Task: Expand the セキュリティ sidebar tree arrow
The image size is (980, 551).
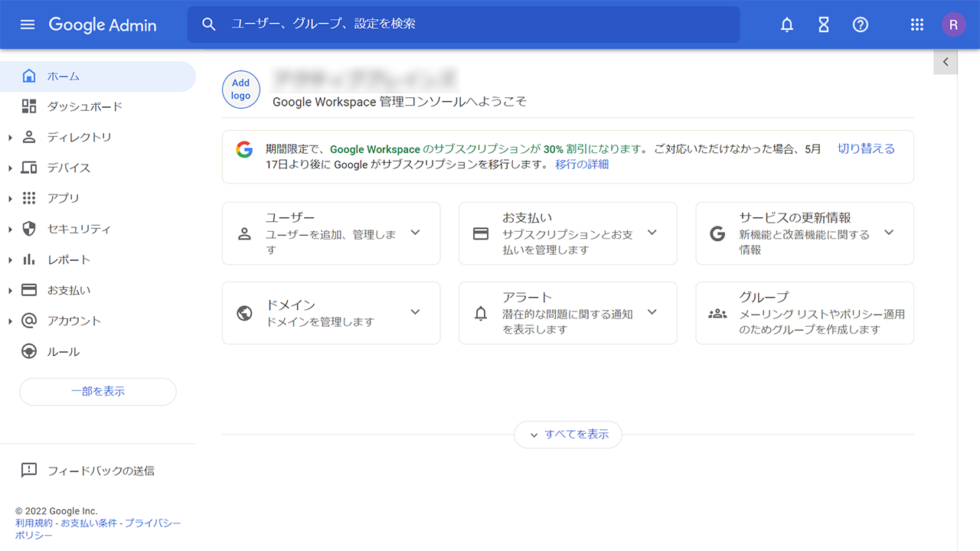Action: click(x=10, y=230)
